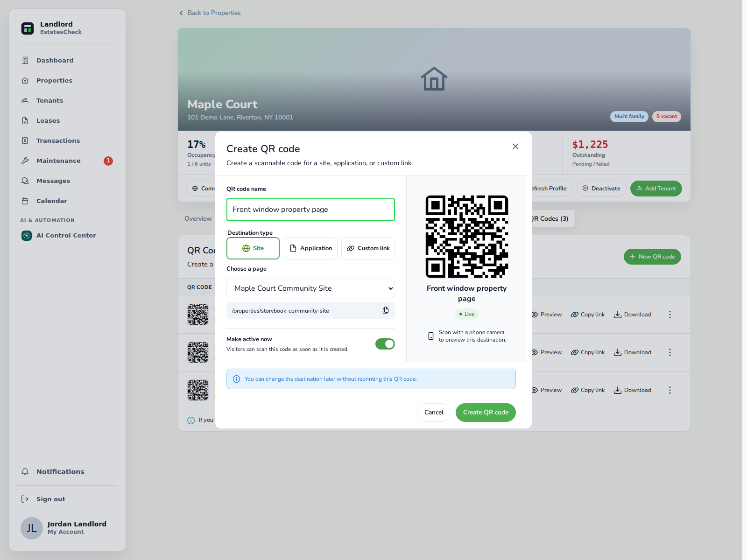
Task: Click first QR code thumbnail in the table
Action: pyautogui.click(x=198, y=315)
